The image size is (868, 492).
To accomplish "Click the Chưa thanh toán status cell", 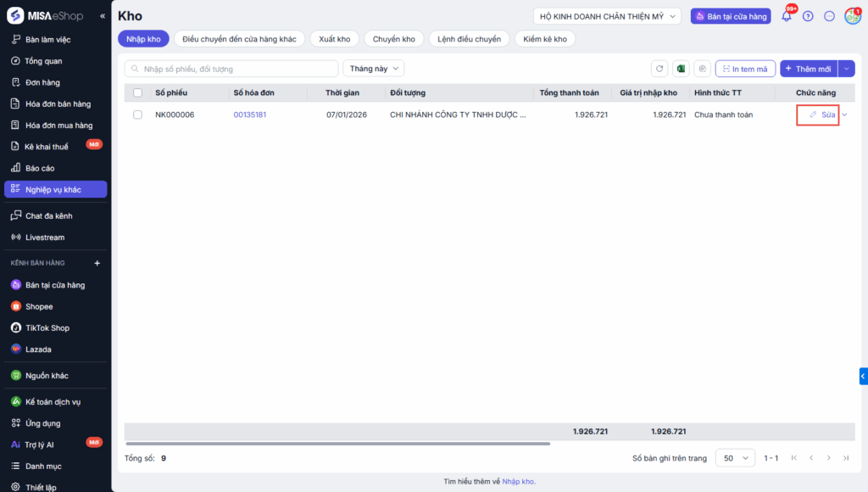I will click(x=724, y=115).
